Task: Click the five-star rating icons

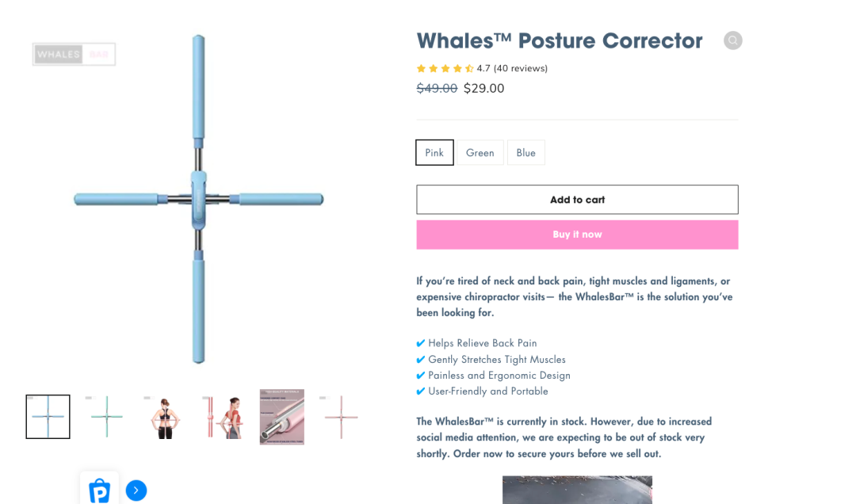Action: coord(445,68)
